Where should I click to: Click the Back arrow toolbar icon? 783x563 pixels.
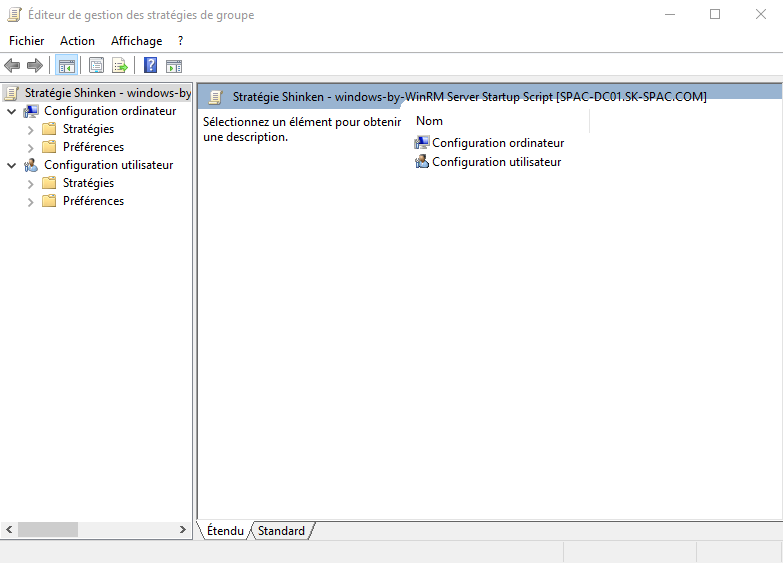pos(12,66)
